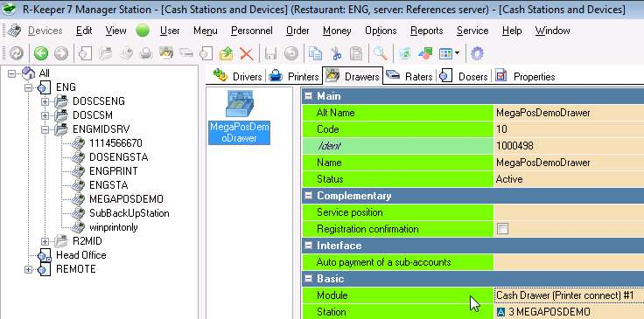Copy using the toolbar copy icon

(x=315, y=53)
